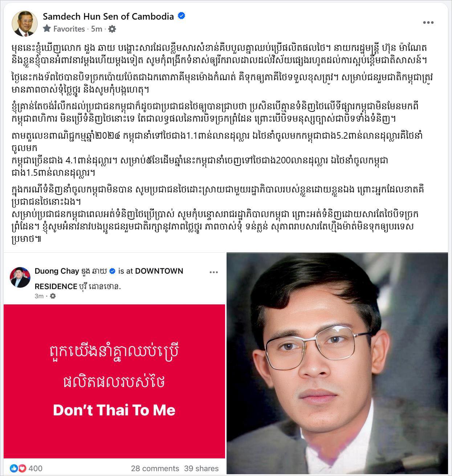View the 28 comments
Viewport: 452px width, 476px height.
(x=155, y=468)
